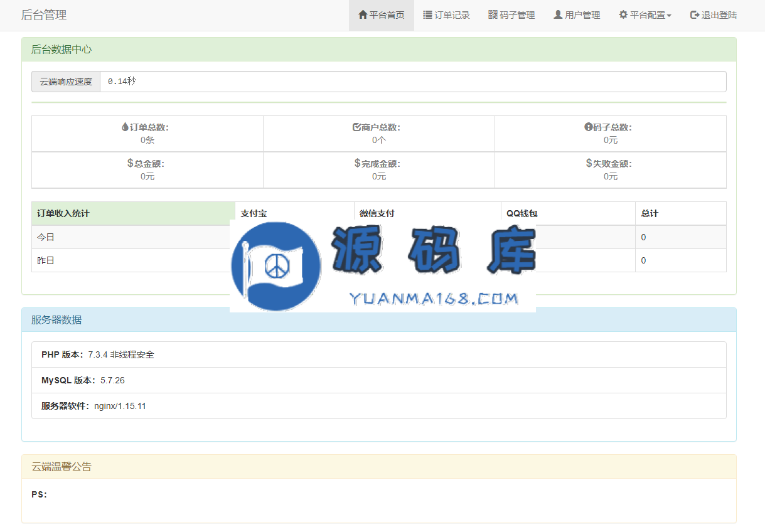The image size is (765, 532).
Task: Click the 订单收入统计 table header
Action: click(134, 213)
